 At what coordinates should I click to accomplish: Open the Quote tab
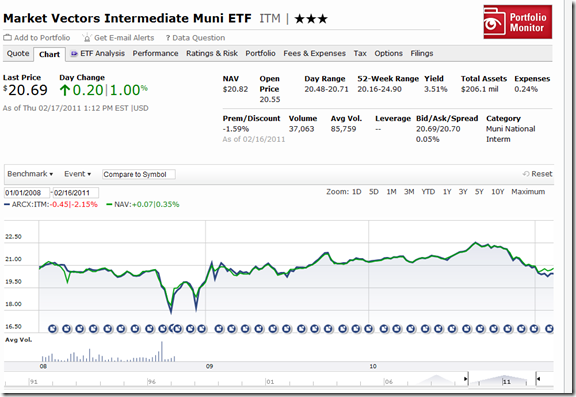[x=18, y=54]
